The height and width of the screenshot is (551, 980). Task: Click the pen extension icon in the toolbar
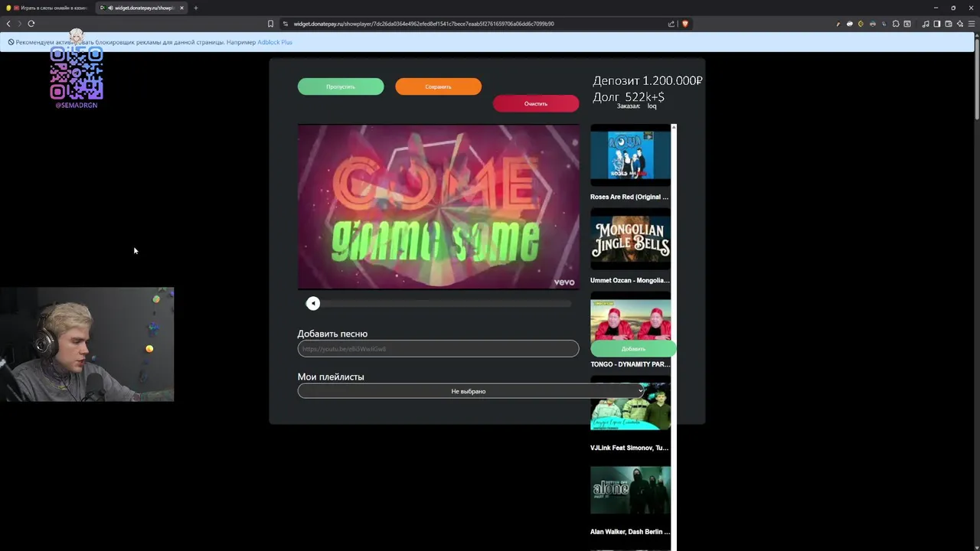coord(838,24)
